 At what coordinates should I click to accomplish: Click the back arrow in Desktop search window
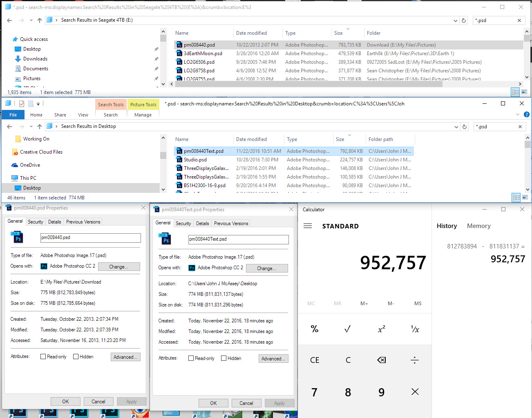[x=9, y=127]
